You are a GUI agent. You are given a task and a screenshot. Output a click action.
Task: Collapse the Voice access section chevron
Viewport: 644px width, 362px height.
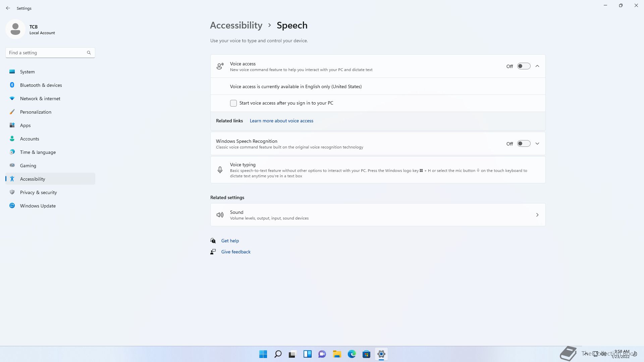[537, 66]
